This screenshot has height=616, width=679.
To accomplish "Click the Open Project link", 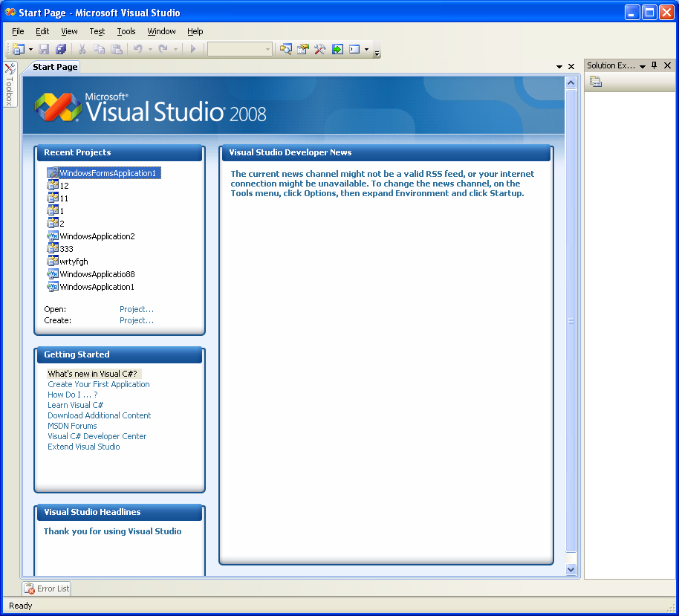I will point(137,309).
